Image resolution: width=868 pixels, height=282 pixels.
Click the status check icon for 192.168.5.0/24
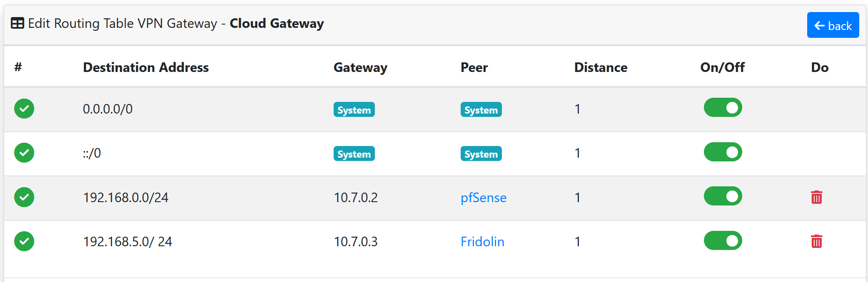[x=24, y=241]
